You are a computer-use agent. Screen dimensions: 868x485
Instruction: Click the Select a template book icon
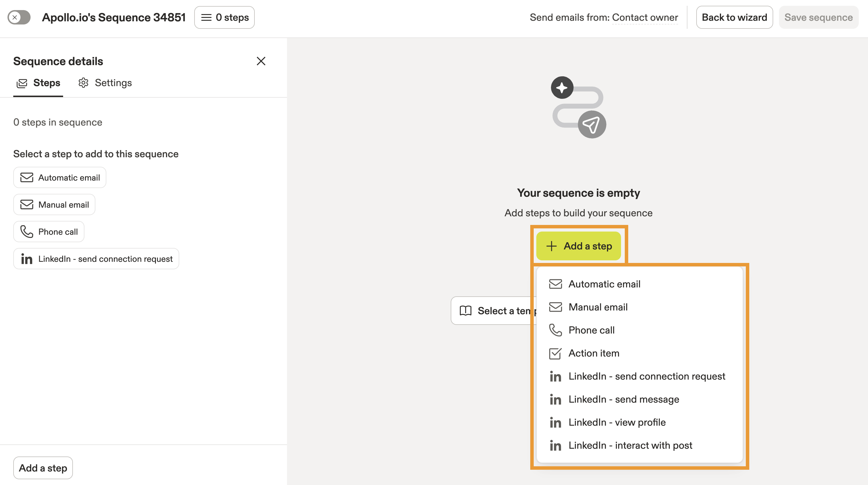(465, 310)
